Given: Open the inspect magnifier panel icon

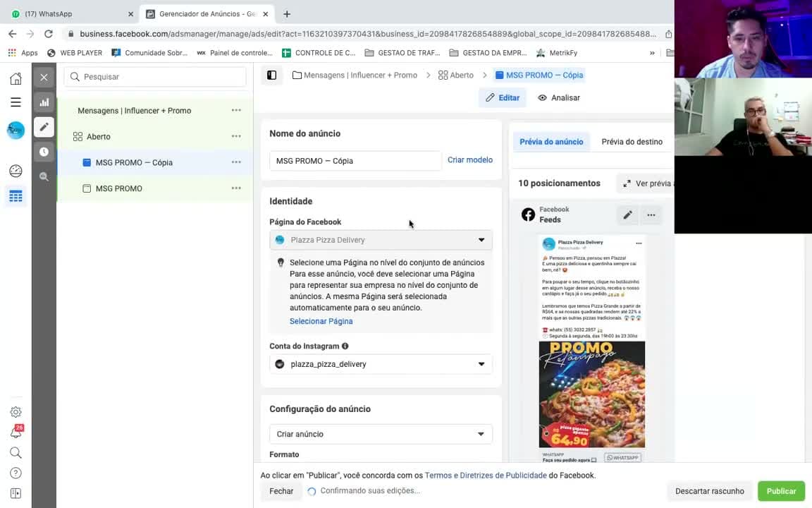Looking at the screenshot, I should click(x=44, y=176).
